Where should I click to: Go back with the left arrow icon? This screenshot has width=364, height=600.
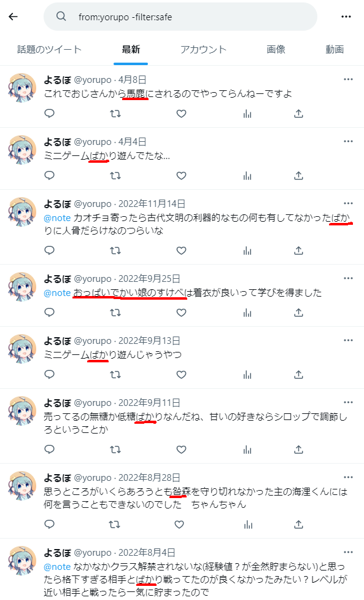[14, 17]
